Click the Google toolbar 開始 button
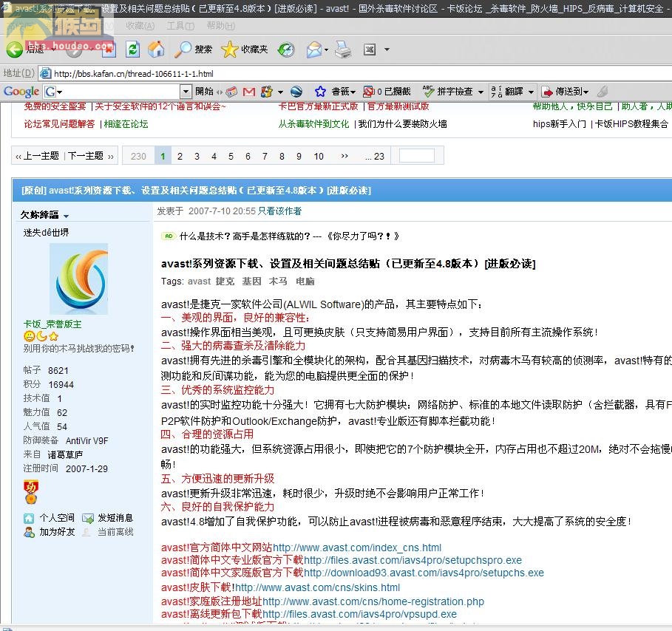The width and height of the screenshot is (672, 631). tap(205, 92)
